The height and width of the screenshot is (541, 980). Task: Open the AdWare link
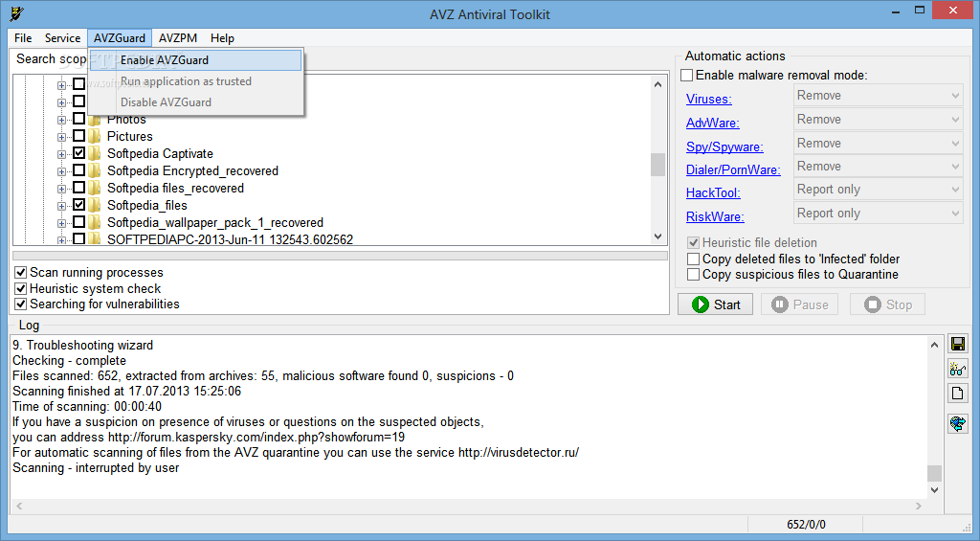point(712,123)
